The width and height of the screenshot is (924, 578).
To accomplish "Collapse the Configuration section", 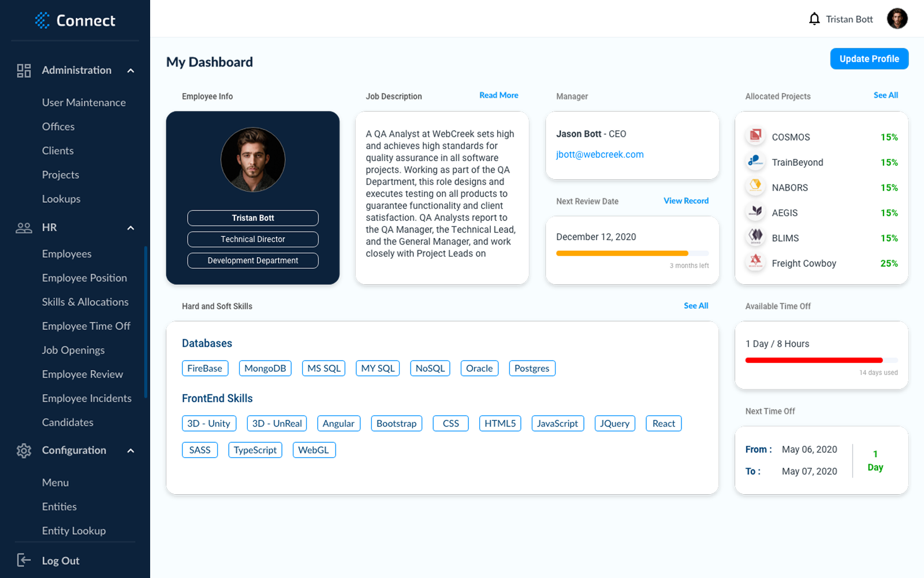I will (x=131, y=450).
